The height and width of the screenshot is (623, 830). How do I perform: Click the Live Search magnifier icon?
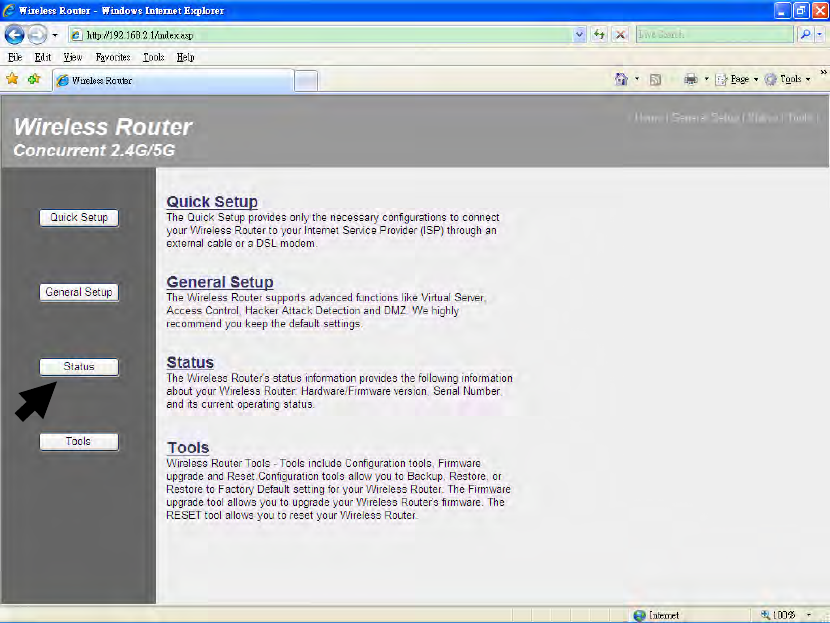coord(805,34)
